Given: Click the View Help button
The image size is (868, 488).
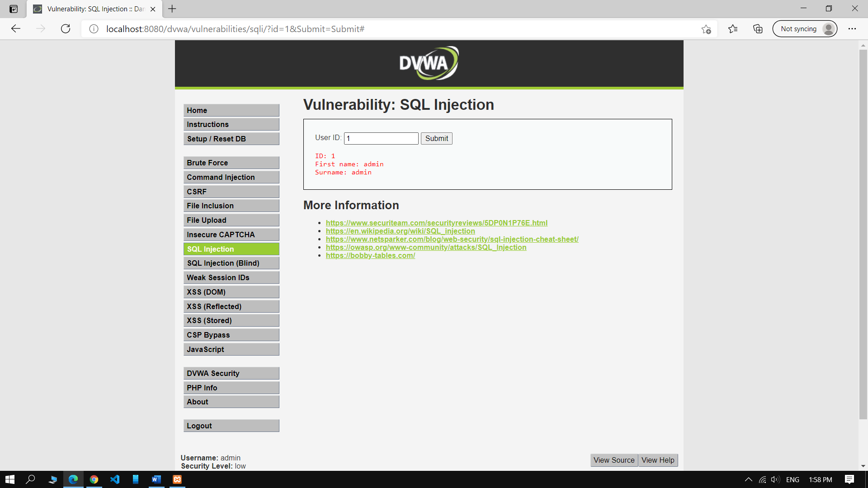Looking at the screenshot, I should [x=658, y=460].
